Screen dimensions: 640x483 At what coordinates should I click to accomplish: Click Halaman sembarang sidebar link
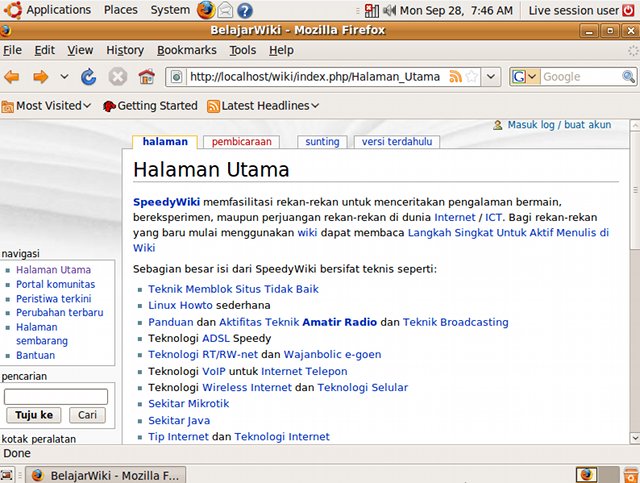pyautogui.click(x=42, y=334)
